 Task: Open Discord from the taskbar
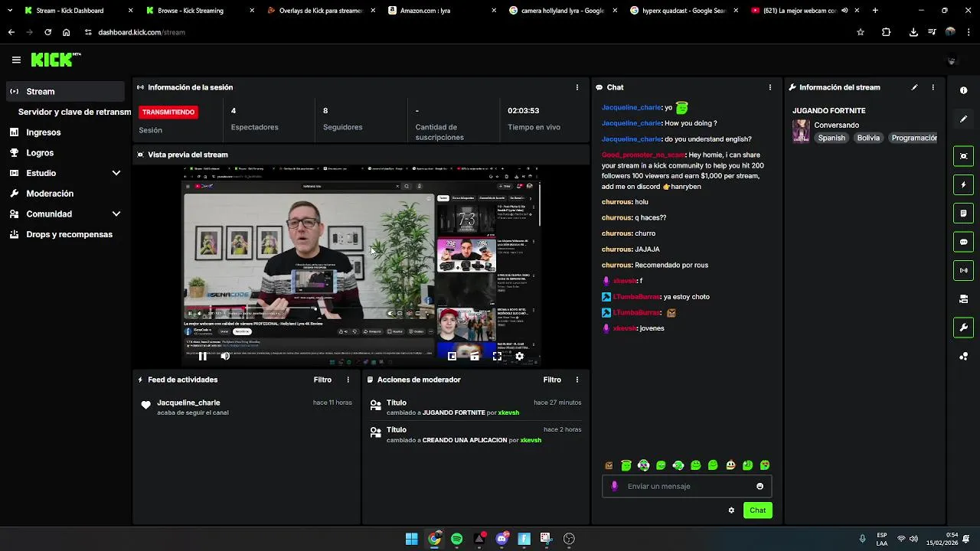click(x=501, y=539)
